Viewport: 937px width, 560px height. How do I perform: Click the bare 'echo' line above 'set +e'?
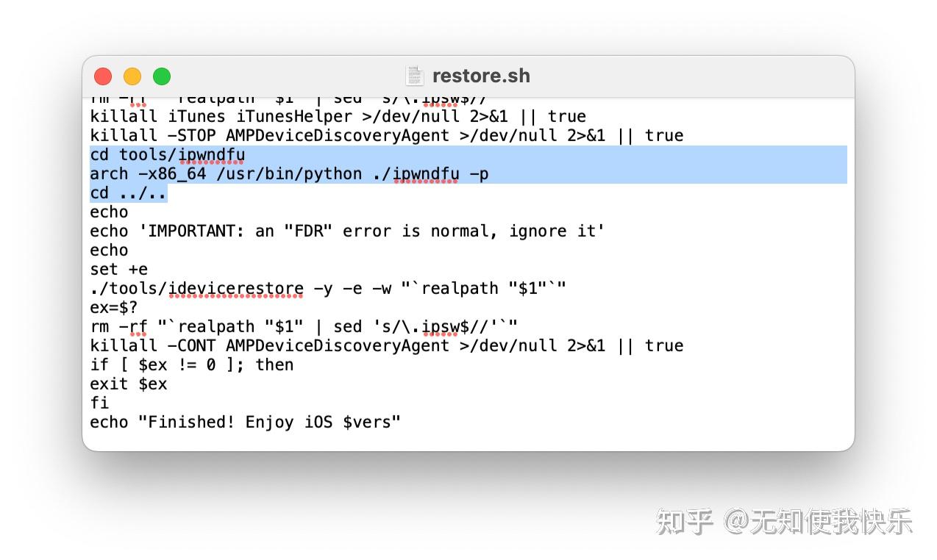109,250
